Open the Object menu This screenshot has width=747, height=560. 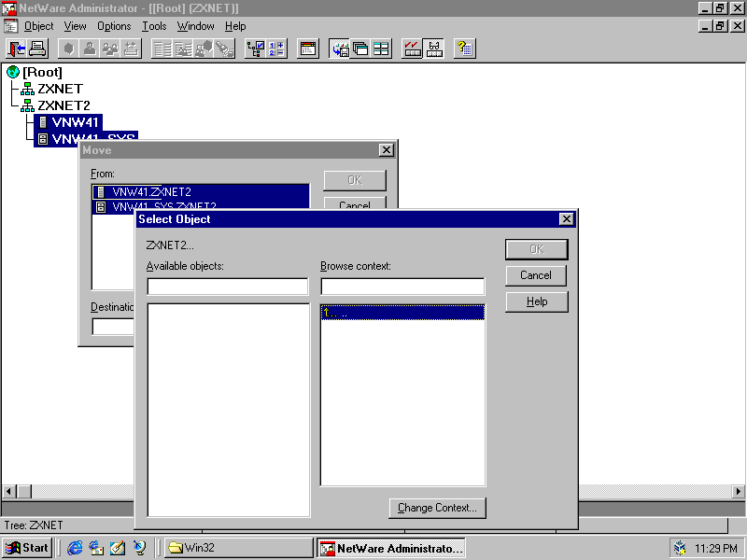[38, 26]
